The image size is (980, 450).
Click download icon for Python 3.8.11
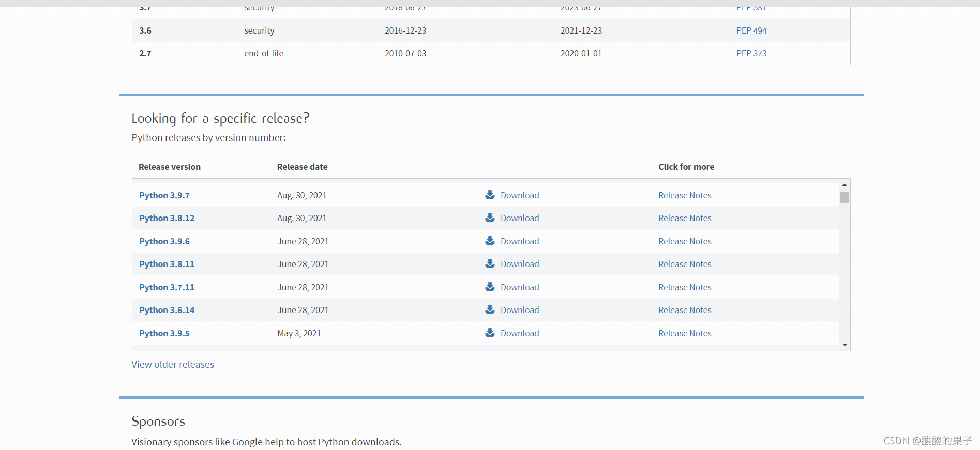(490, 263)
